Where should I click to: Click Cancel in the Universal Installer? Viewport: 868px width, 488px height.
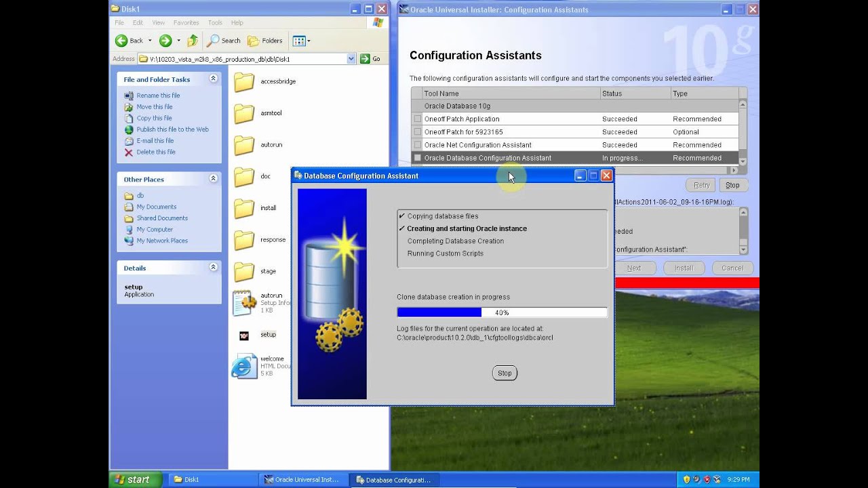pyautogui.click(x=732, y=268)
